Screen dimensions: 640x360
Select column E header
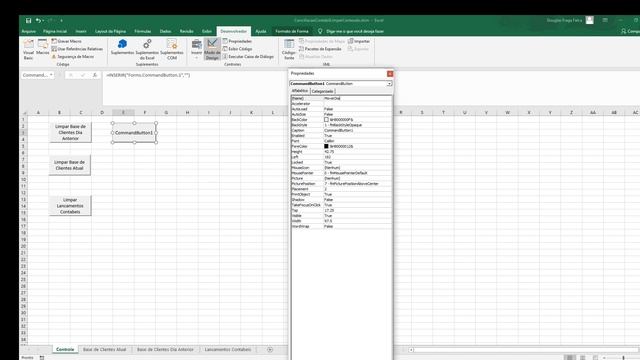click(x=123, y=112)
